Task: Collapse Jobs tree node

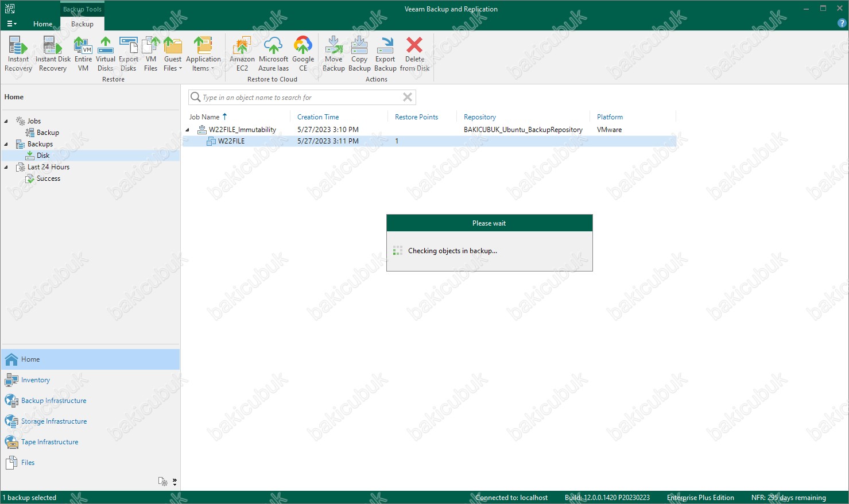Action: click(6, 121)
